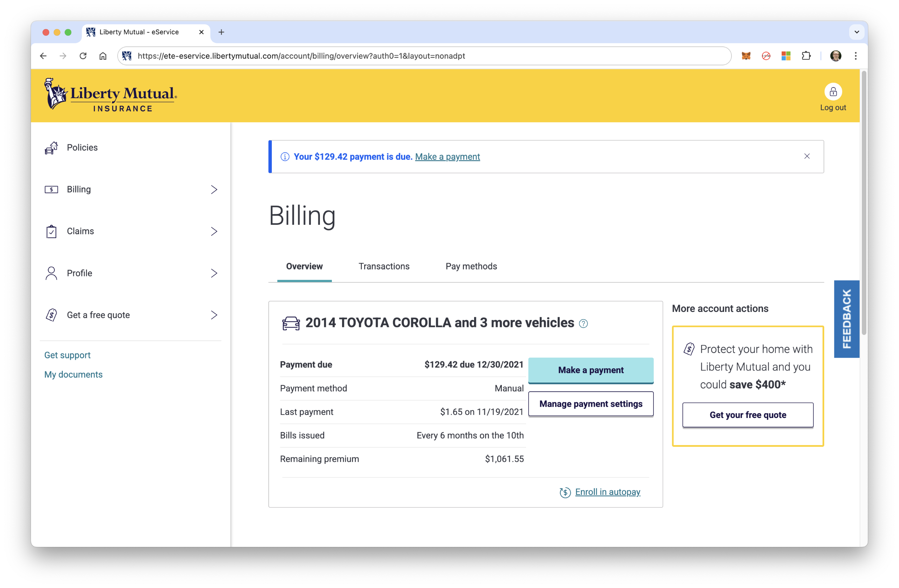Close the Liberty Mutual eService tab
Image resolution: width=899 pixels, height=588 pixels.
point(201,32)
